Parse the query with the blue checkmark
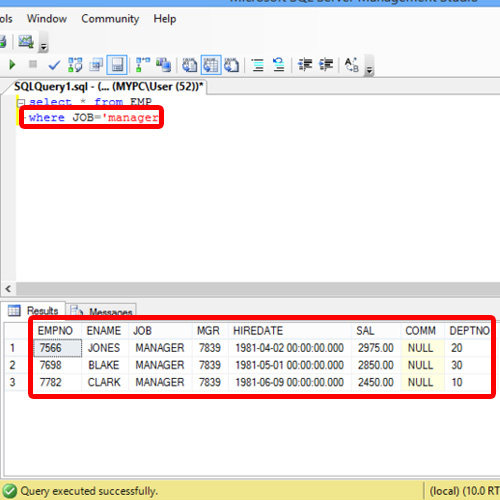 [54, 65]
